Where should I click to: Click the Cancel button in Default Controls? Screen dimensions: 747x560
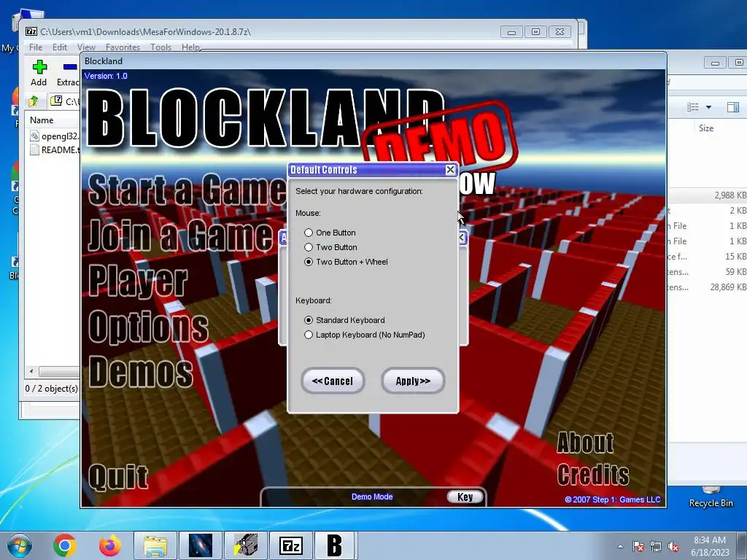(x=333, y=381)
